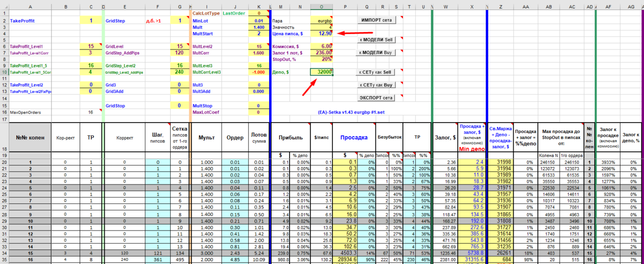The height and width of the screenshot is (264, 644).
Task: Click the ЭКСПОРТ сета button
Action: coord(377,98)
